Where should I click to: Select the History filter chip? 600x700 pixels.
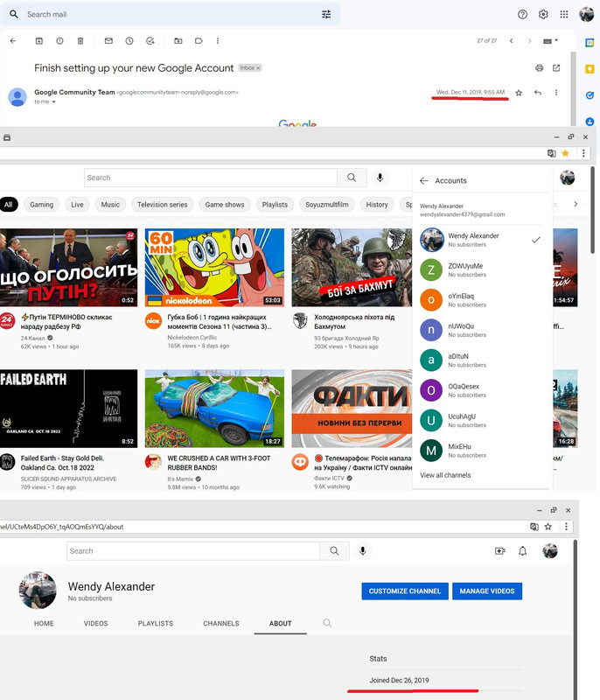coord(377,205)
